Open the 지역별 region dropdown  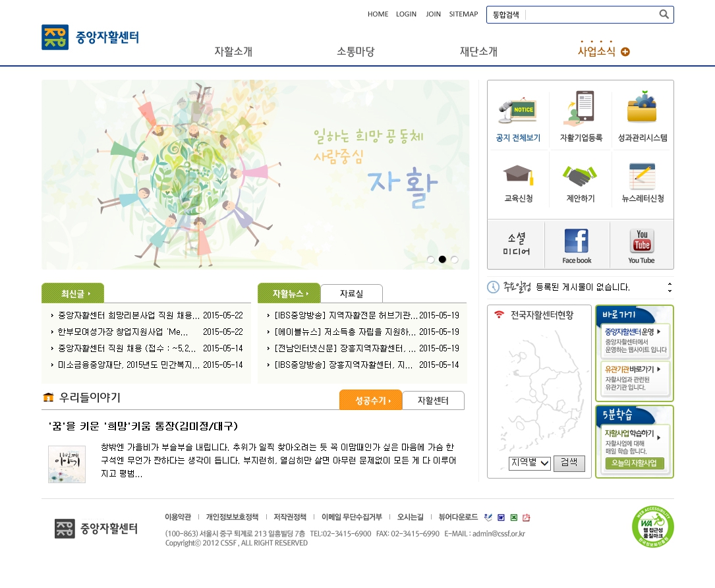(530, 463)
